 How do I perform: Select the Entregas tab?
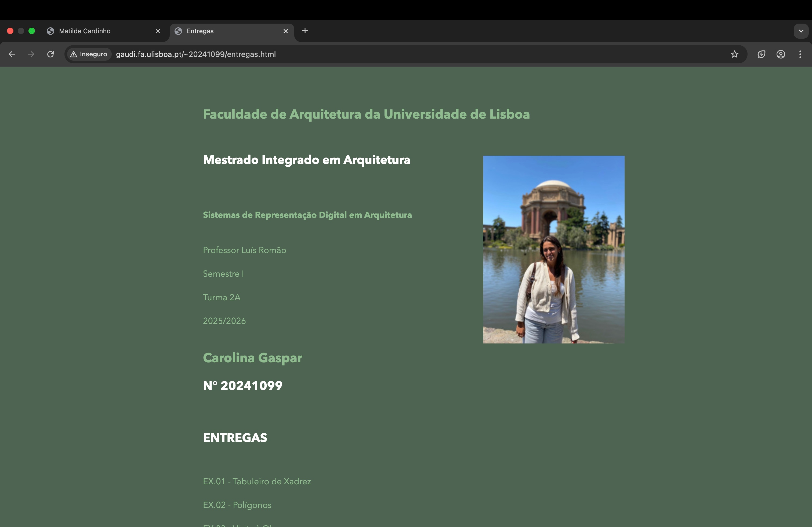(x=200, y=31)
